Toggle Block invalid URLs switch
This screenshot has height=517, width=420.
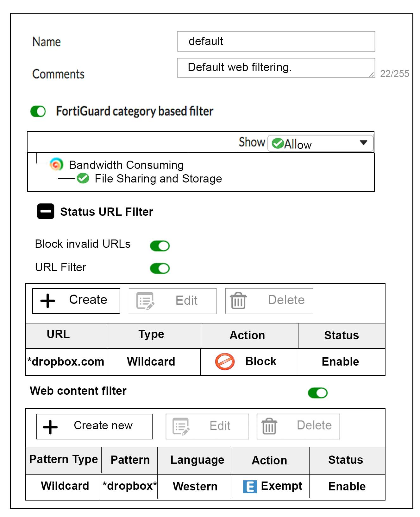[160, 246]
